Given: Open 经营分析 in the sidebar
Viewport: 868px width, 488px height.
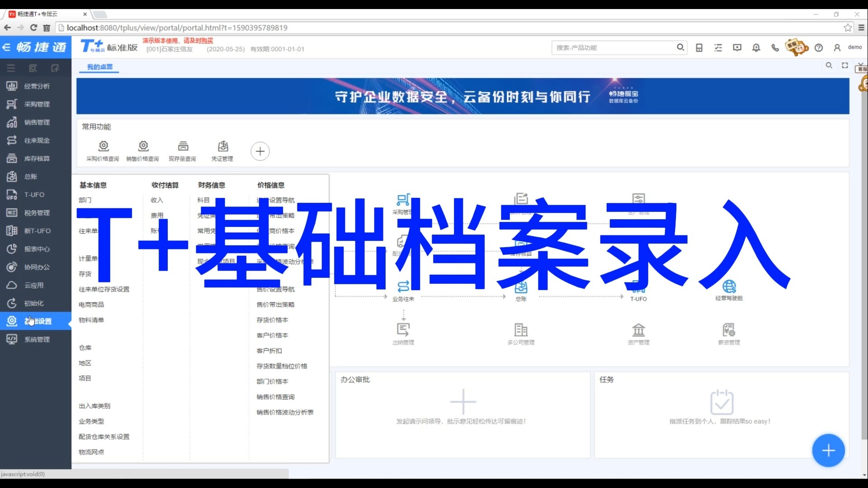Looking at the screenshot, I should pyautogui.click(x=36, y=86).
